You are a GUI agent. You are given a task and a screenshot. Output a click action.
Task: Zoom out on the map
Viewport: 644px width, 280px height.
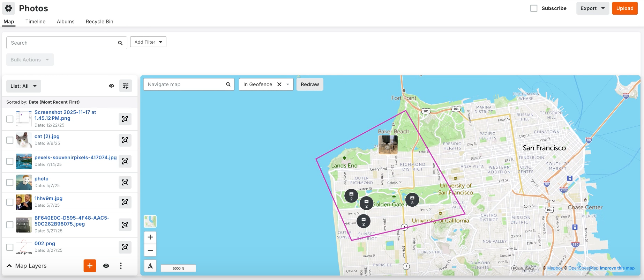coord(150,250)
